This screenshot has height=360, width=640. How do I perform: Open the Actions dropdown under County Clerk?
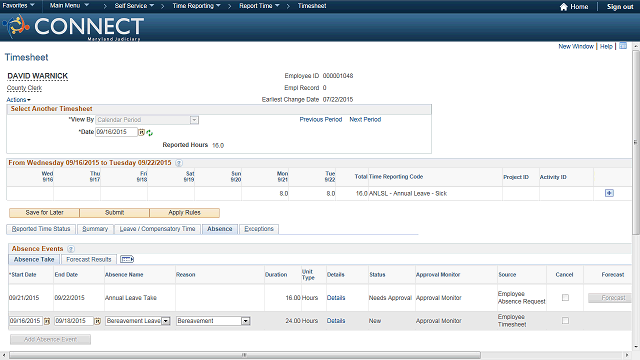pos(18,100)
